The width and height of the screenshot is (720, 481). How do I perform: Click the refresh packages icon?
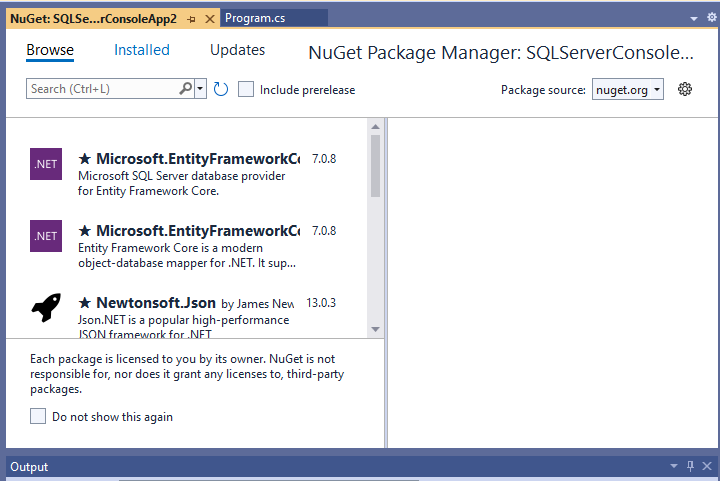tap(221, 89)
